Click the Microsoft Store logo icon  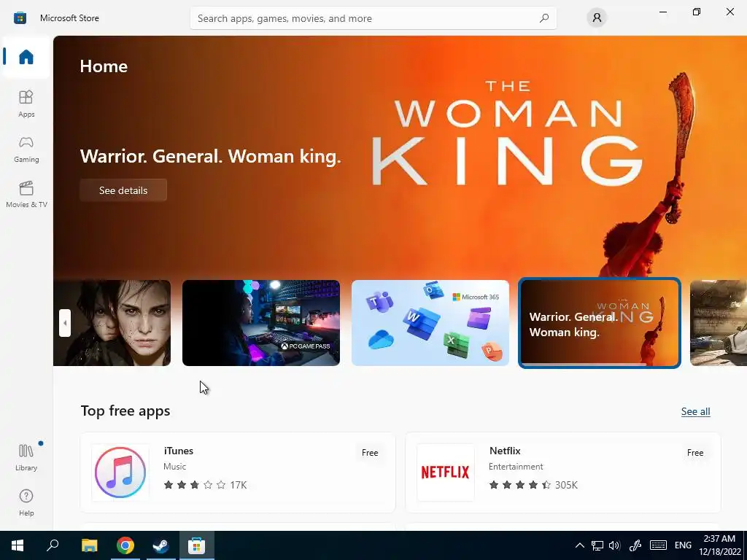click(20, 18)
